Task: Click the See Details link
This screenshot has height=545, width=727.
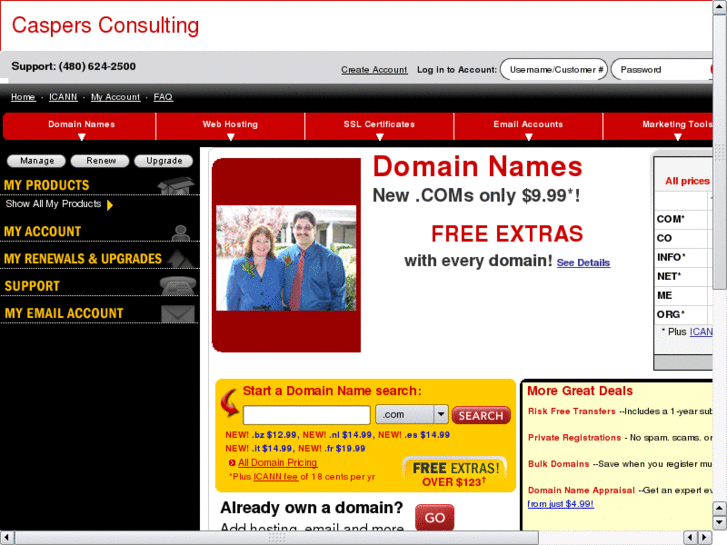Action: (583, 263)
